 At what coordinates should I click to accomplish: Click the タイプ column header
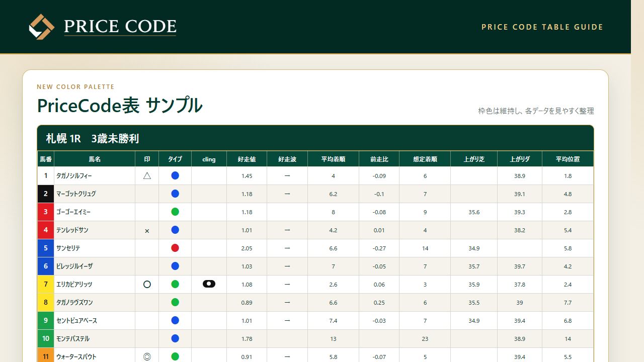[x=175, y=159]
